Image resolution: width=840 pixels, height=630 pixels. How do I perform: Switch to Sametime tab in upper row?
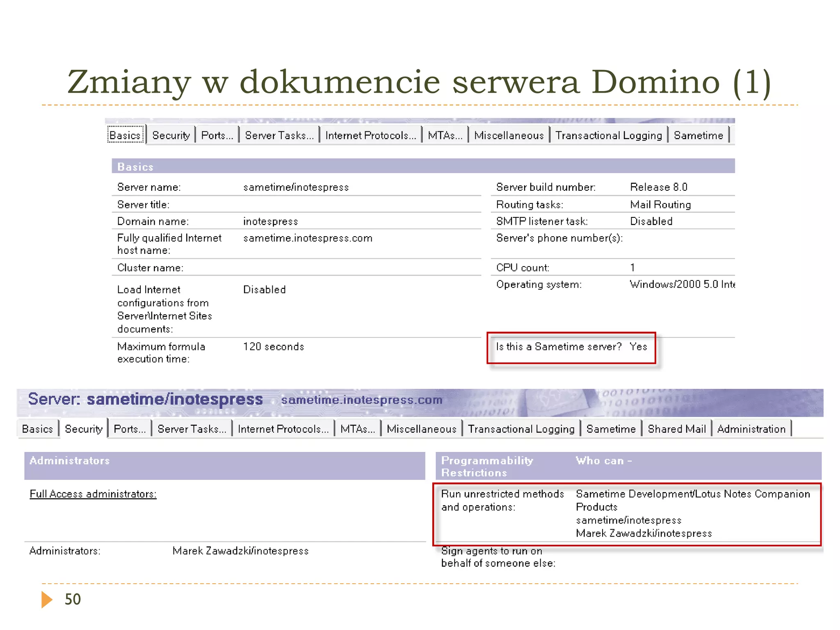tap(698, 135)
